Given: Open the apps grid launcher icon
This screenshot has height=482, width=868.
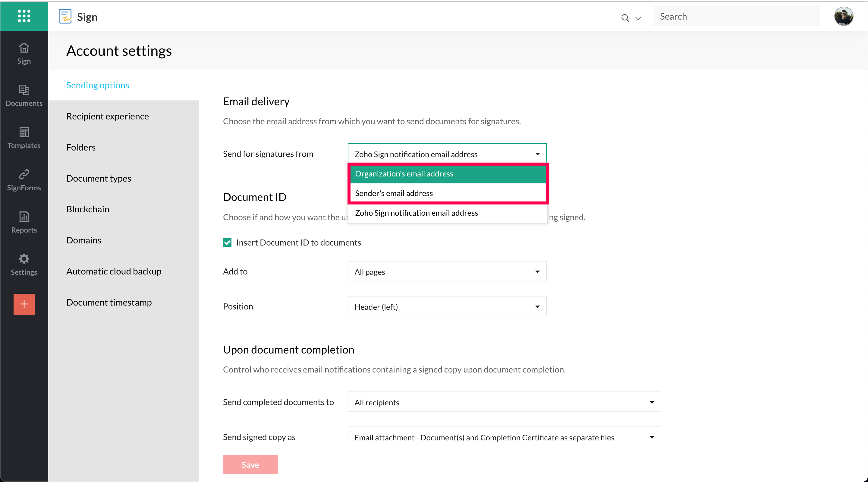Looking at the screenshot, I should [24, 16].
